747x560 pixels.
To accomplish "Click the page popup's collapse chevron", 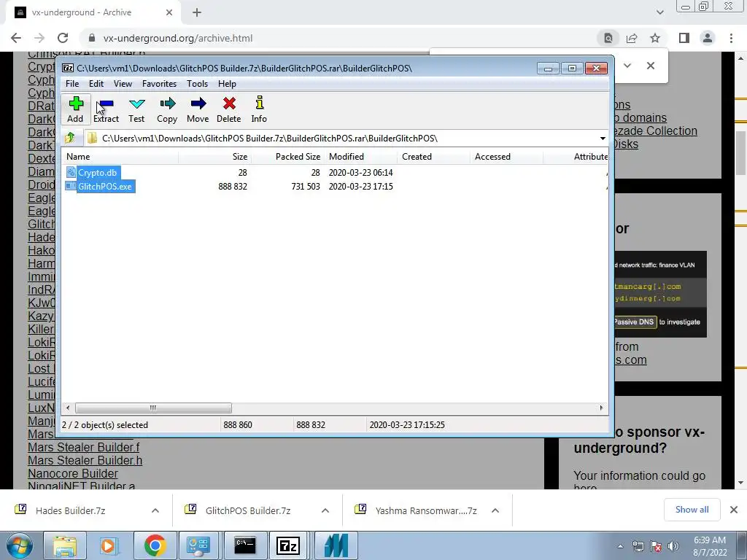I will pyautogui.click(x=627, y=65).
